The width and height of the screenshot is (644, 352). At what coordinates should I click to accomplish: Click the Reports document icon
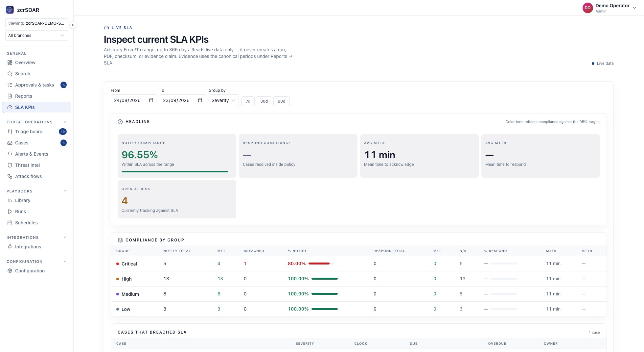(x=10, y=96)
